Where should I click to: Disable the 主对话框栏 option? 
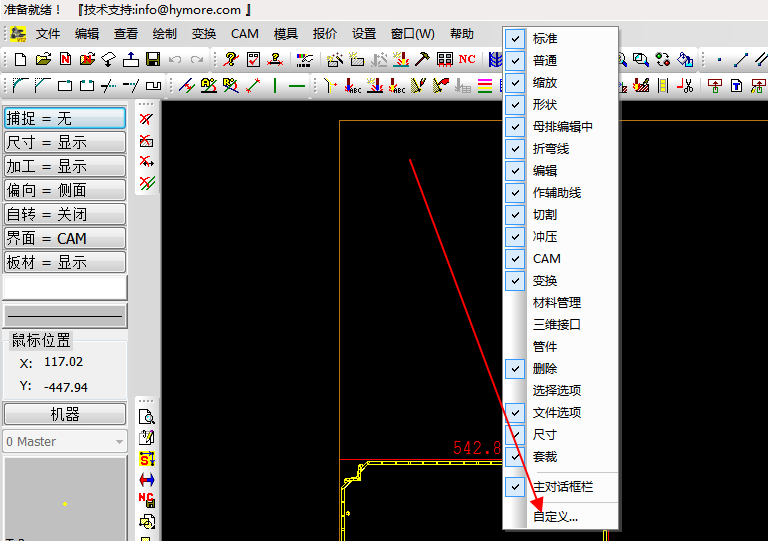[563, 487]
